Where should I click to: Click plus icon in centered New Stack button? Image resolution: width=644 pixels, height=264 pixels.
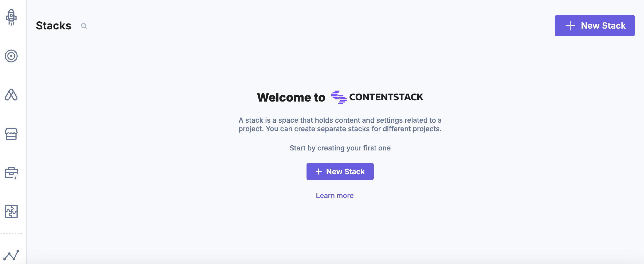coord(319,172)
